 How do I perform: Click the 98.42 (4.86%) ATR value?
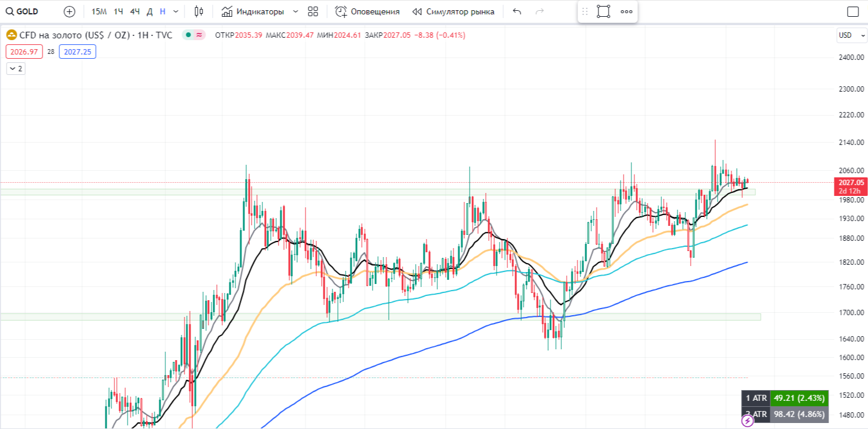[800, 414]
